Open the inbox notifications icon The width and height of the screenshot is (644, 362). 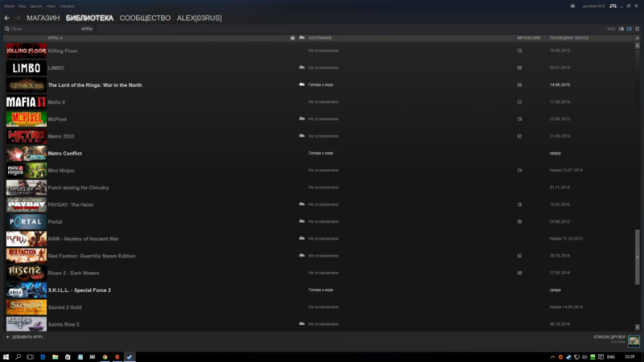(x=572, y=6)
